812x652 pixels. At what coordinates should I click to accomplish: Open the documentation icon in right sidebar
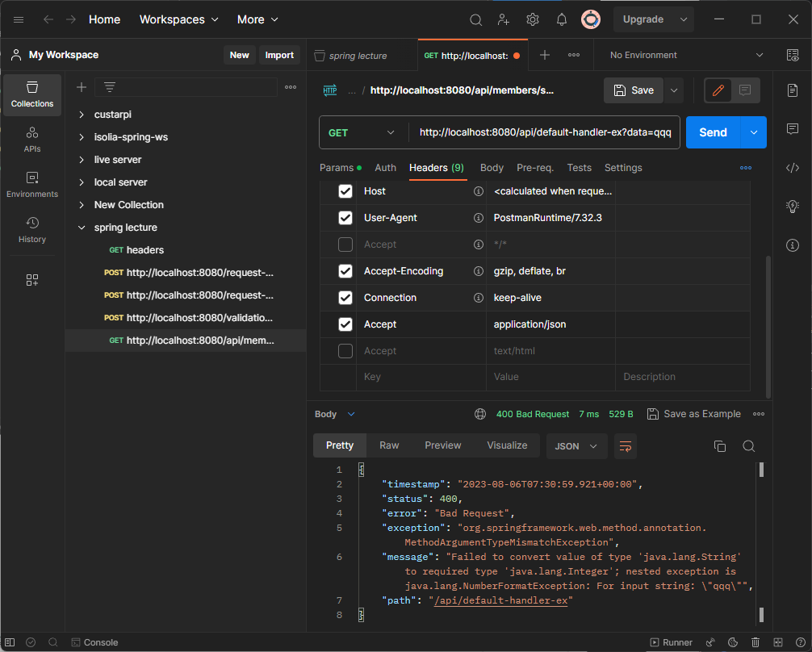coord(793,90)
